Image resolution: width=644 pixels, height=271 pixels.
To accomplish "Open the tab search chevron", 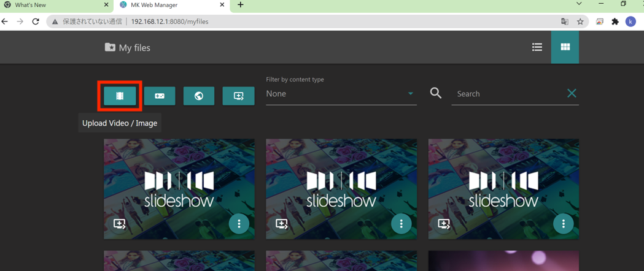I will [579, 4].
